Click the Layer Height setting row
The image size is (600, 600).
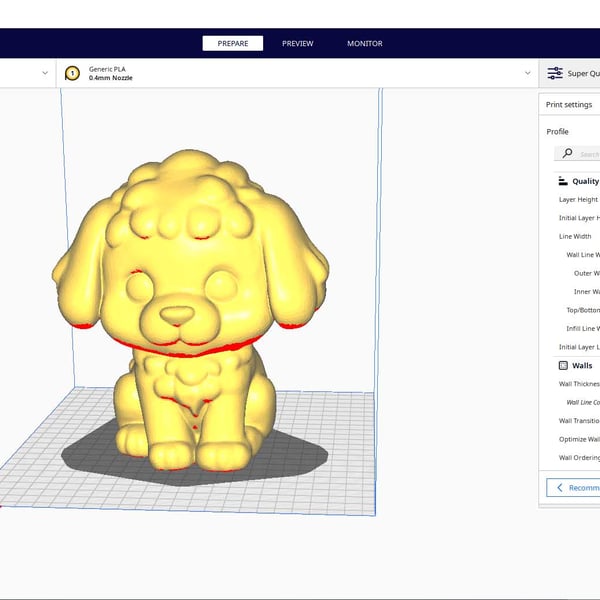578,200
